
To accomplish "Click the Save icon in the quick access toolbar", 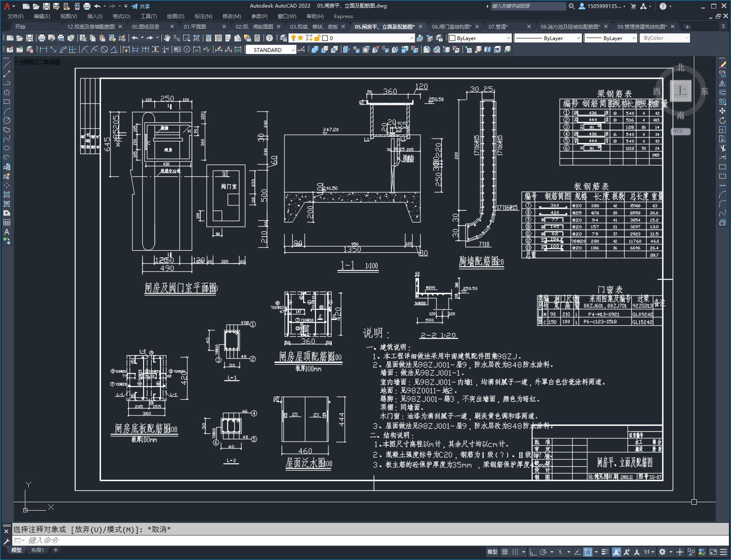I will (46, 6).
